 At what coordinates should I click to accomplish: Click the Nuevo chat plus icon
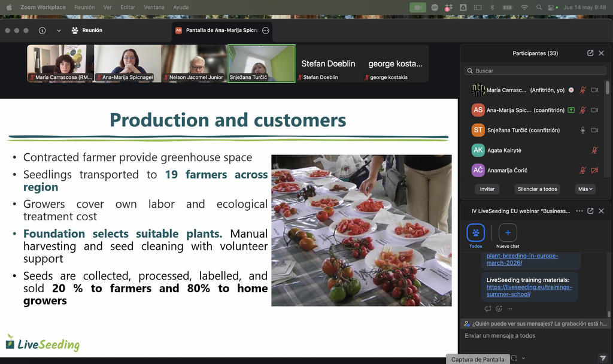pyautogui.click(x=508, y=233)
